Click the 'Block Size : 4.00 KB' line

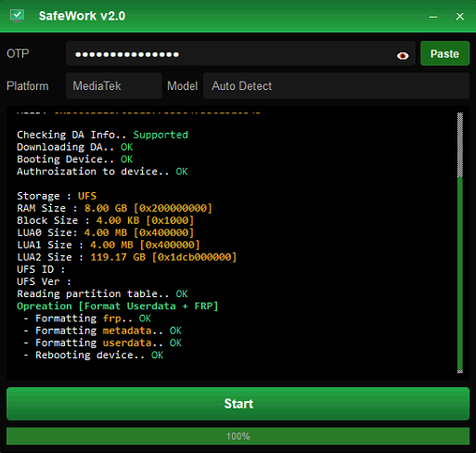click(x=106, y=220)
